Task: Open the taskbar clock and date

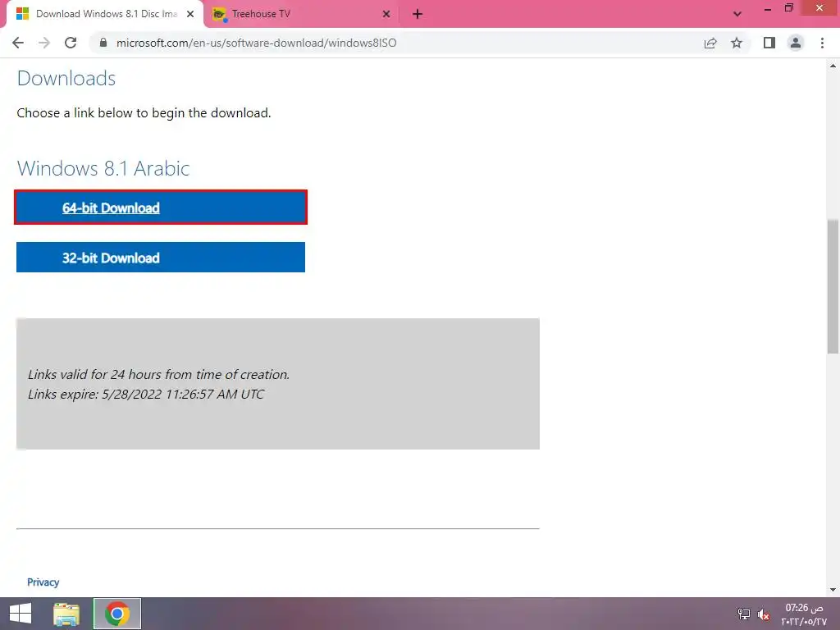Action: click(x=804, y=614)
